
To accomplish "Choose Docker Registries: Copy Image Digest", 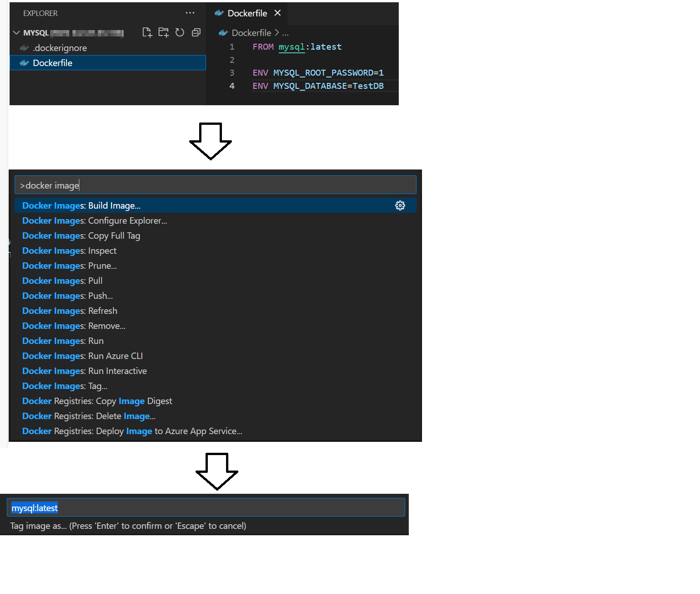I will [216, 401].
